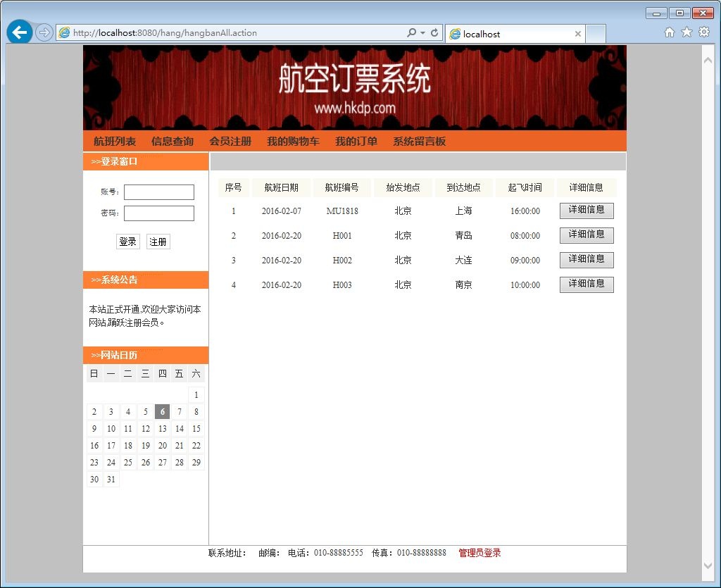721x588 pixels.
Task: Maximize the browser window
Action: coord(679,13)
